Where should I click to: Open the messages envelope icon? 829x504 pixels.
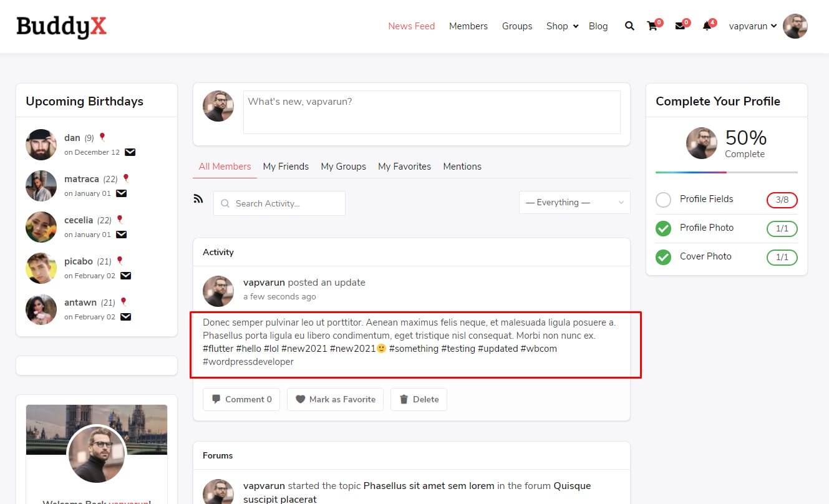click(680, 26)
